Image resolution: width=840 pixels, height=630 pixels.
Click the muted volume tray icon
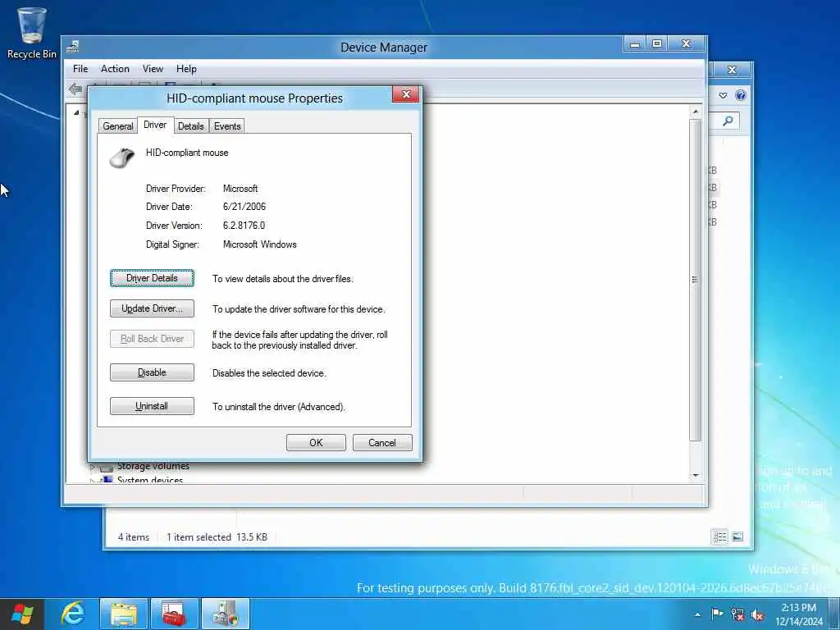click(x=757, y=614)
